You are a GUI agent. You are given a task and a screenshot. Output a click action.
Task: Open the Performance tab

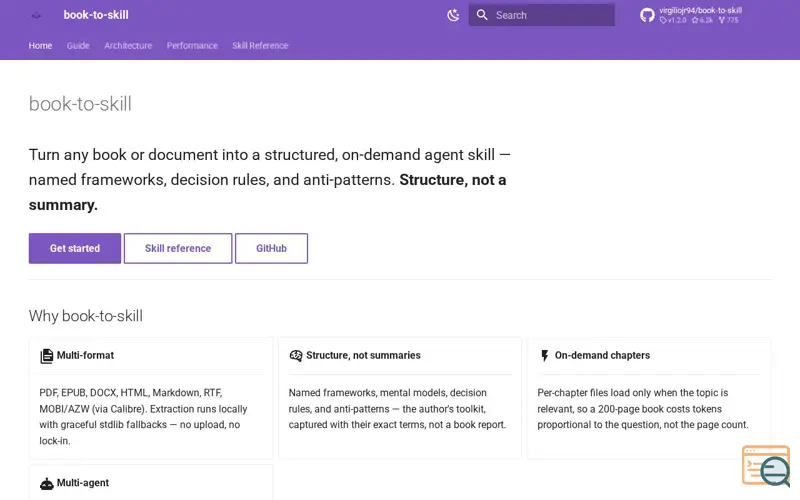(192, 45)
